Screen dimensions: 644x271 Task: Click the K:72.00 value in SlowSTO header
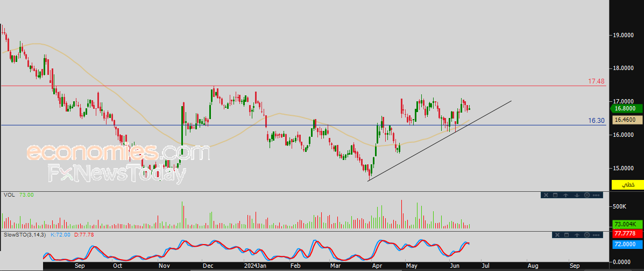pos(61,235)
